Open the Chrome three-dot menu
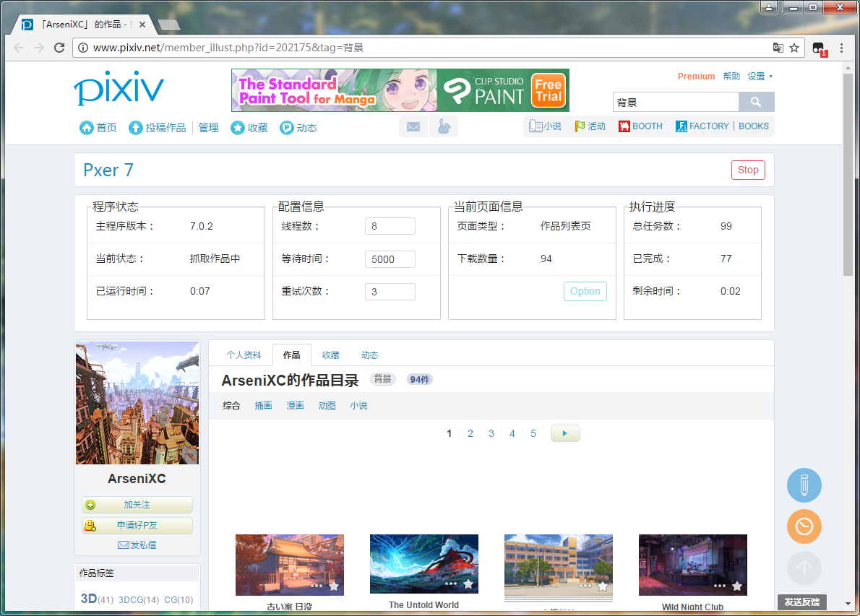Image resolution: width=860 pixels, height=616 pixels. point(841,48)
